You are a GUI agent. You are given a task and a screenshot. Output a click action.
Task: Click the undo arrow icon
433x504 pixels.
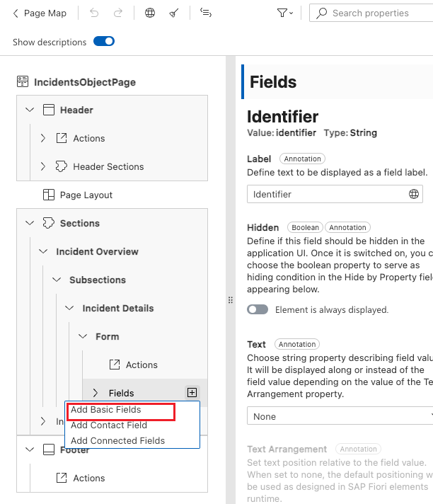click(x=95, y=13)
